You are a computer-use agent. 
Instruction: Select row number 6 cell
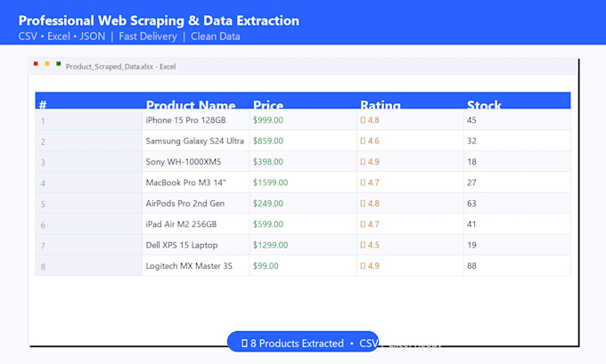coord(88,224)
